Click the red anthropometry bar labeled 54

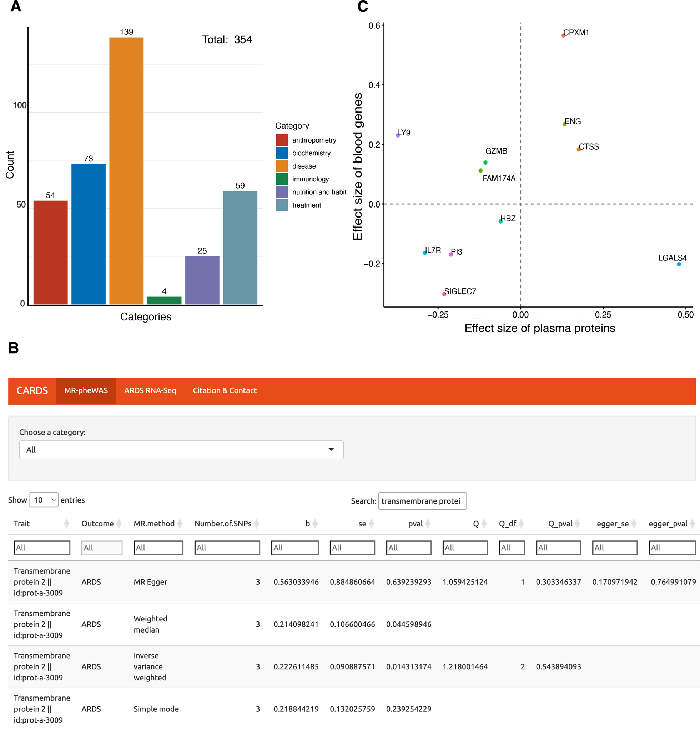51,253
